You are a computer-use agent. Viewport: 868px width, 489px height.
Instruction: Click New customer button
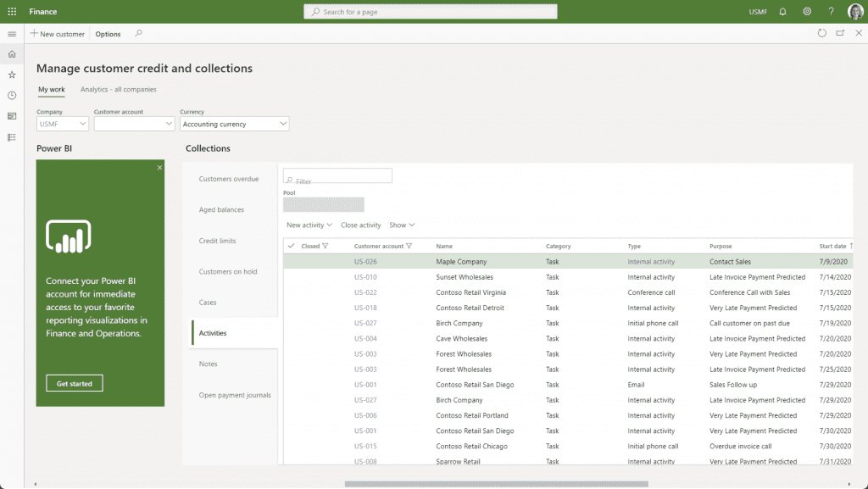point(58,34)
